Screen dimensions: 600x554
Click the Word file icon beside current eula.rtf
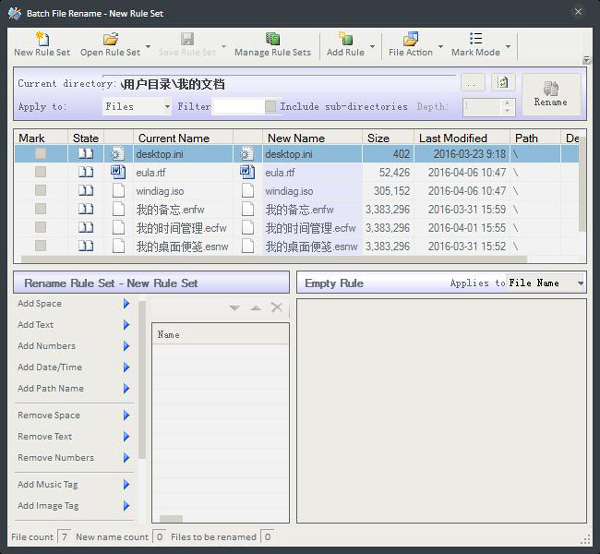tap(118, 172)
